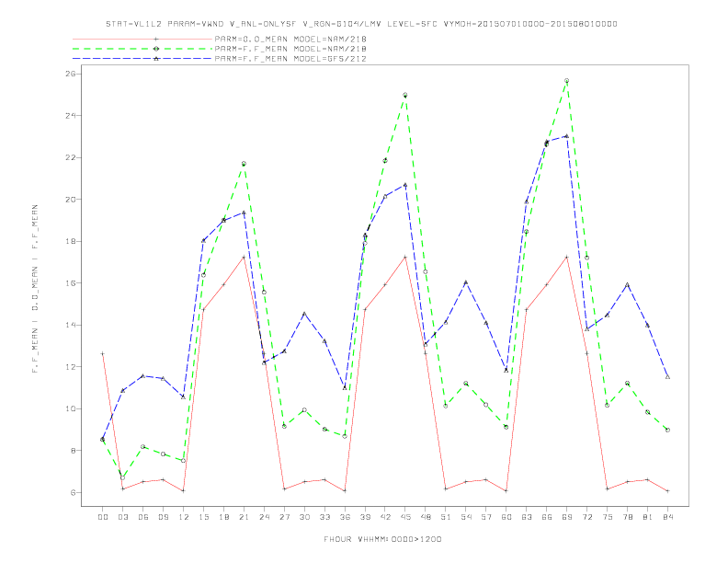Screen dimensions: 728x563
Task: Click y-axis tick label 16
Action: pos(71,283)
